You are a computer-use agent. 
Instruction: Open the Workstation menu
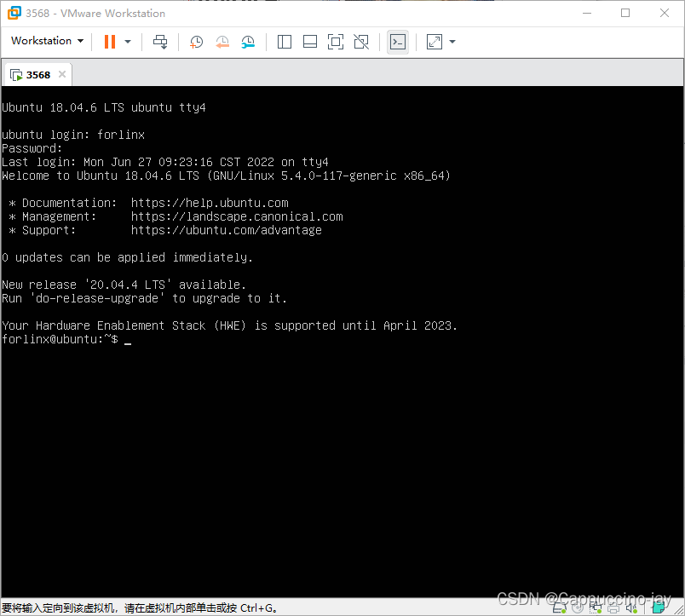[47, 41]
